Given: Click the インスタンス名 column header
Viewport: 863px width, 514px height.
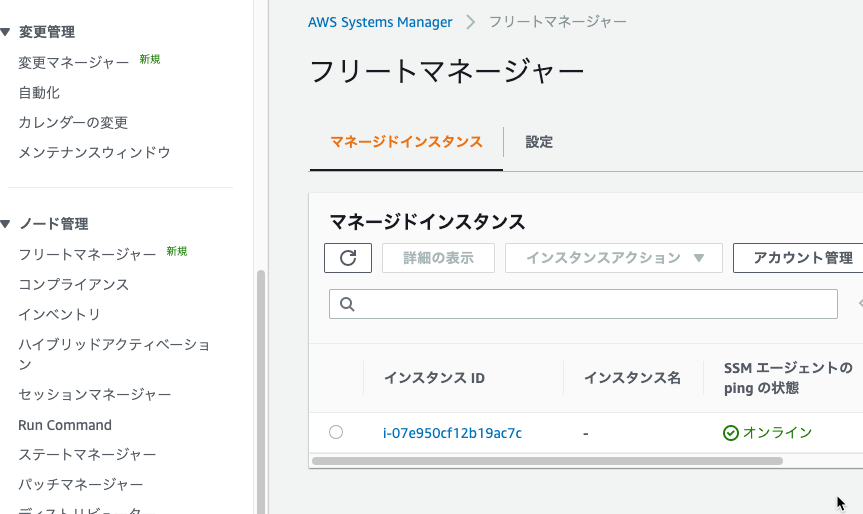Looking at the screenshot, I should tap(632, 378).
